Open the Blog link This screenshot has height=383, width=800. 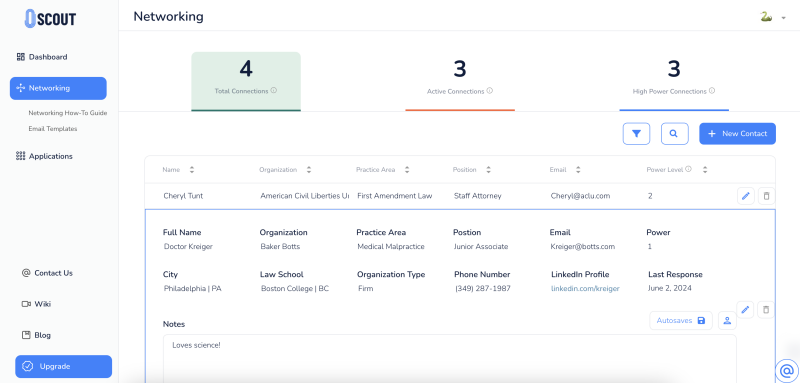(36, 335)
